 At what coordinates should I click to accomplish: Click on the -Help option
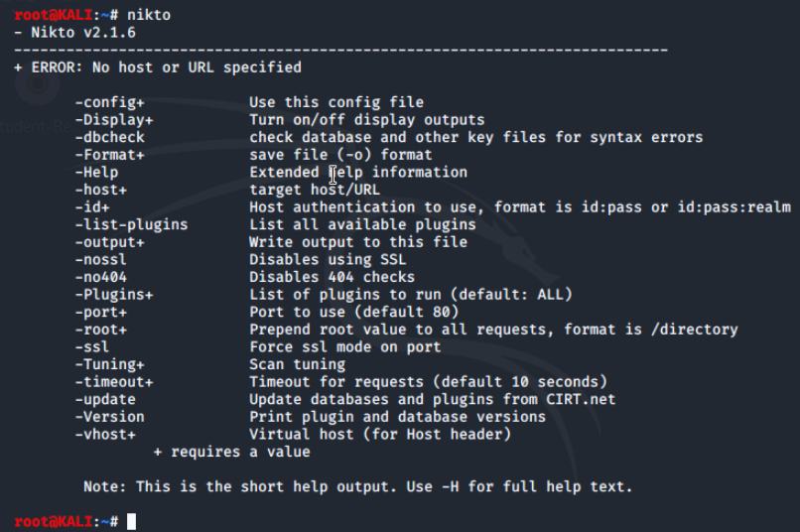pyautogui.click(x=96, y=173)
